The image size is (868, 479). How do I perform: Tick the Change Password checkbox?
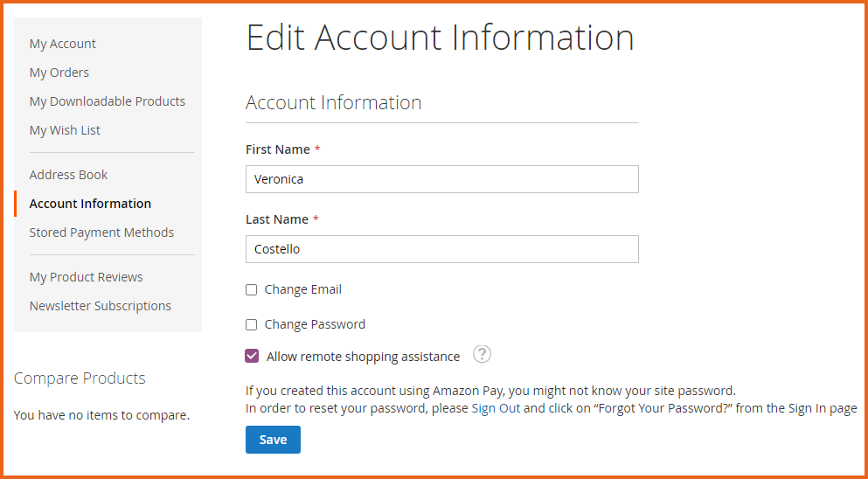tap(252, 325)
